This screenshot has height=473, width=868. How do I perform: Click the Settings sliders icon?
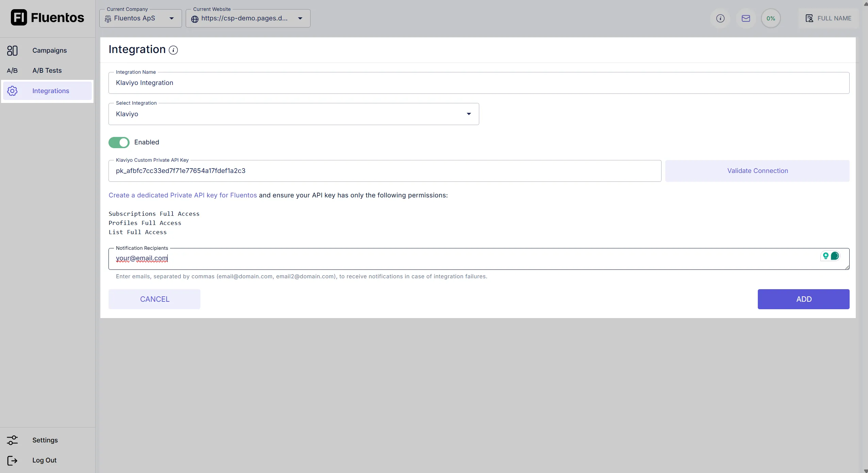pos(12,440)
